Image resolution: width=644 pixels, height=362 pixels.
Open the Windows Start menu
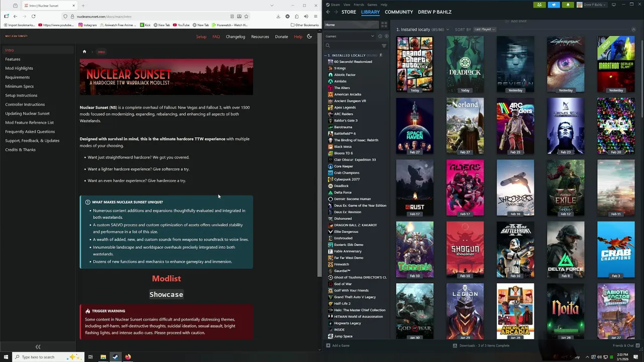[6, 357]
